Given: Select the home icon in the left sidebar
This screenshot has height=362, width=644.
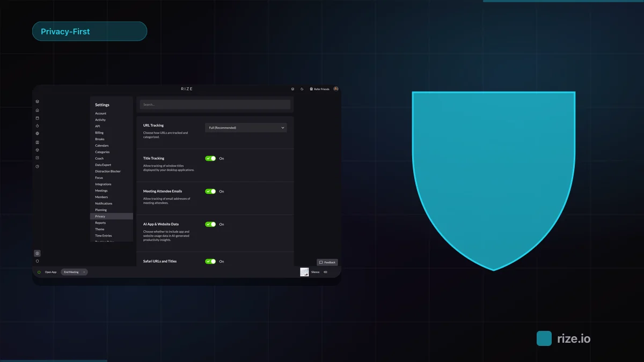Looking at the screenshot, I should [x=37, y=109].
